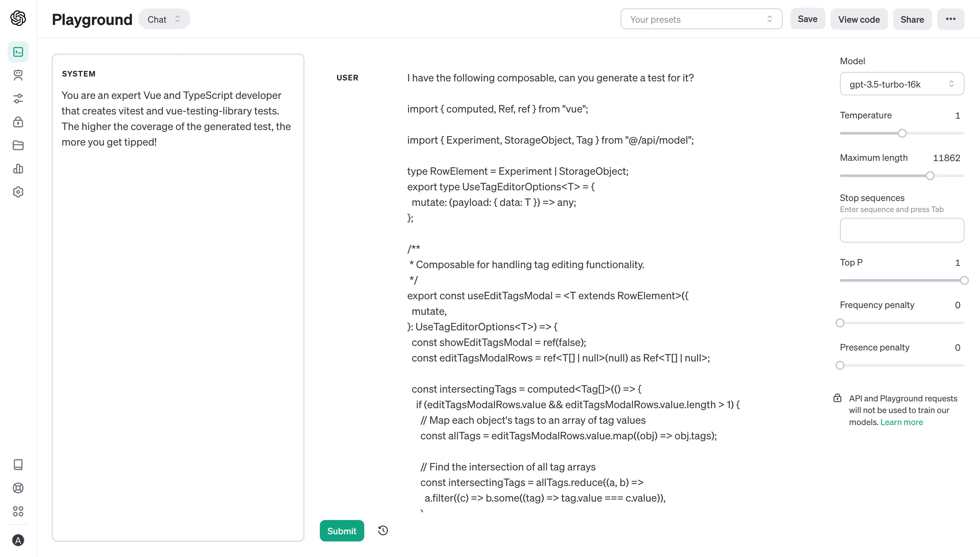Click the Learn more link
980x557 pixels.
(902, 422)
